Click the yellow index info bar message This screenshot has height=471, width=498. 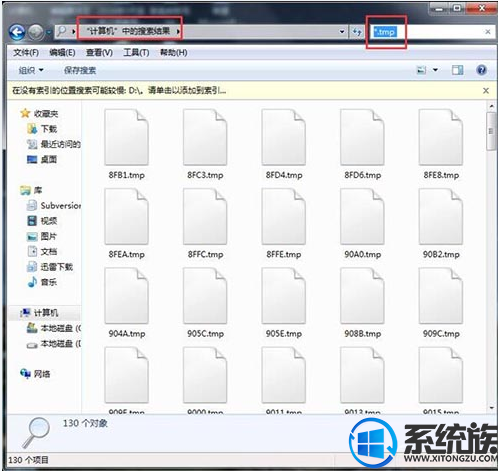(119, 90)
